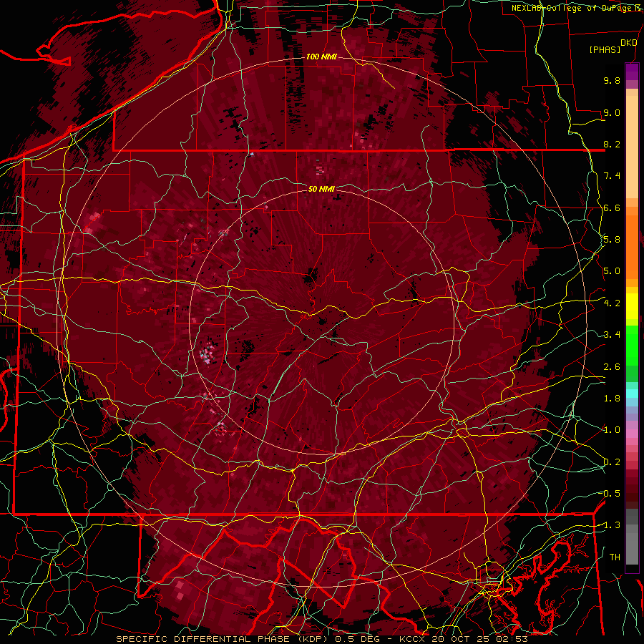This screenshot has height=644, width=644.
Task: Click the 50 NMI range ring label
Action: tap(321, 189)
